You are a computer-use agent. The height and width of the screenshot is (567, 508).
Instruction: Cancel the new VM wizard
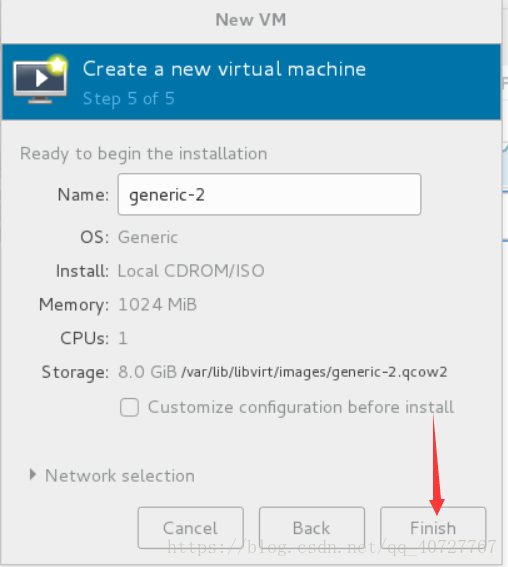coord(191,528)
